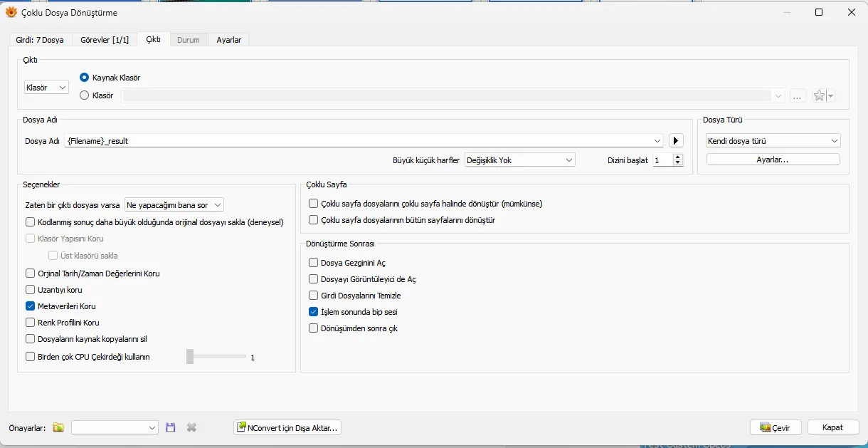868x448 pixels.
Task: Increase the Dizini başlat value
Action: 678,157
